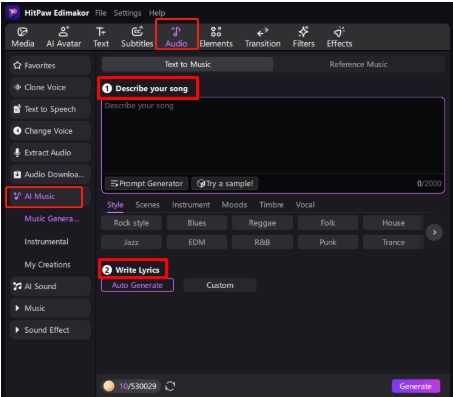453x397 pixels.
Task: Open the Settings menu
Action: [x=127, y=13]
